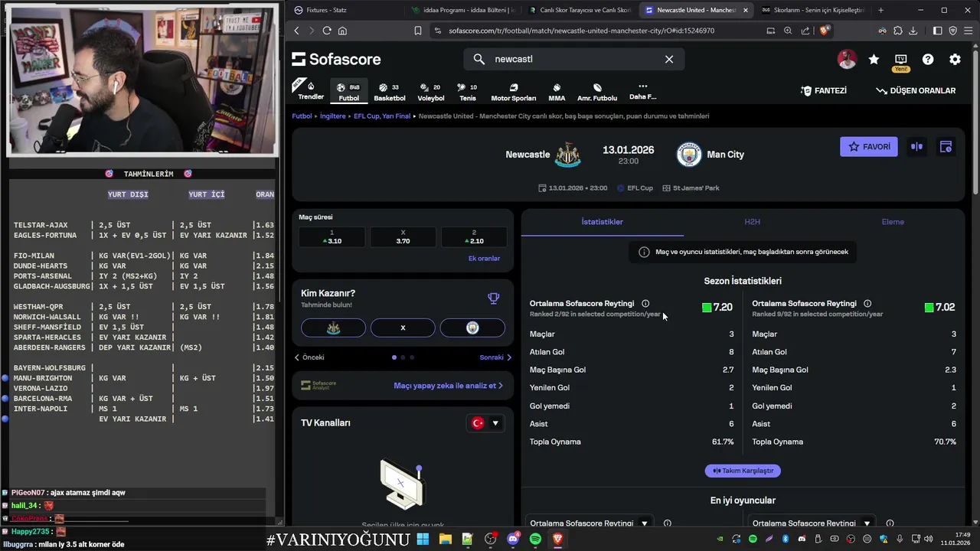Open Maçı yapay zeka ile analiz et
Screen dimensions: 980x551
tap(448, 386)
